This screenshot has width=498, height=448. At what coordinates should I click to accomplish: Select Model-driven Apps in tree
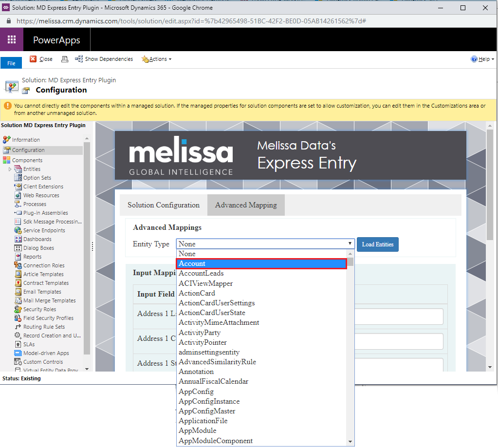(46, 353)
